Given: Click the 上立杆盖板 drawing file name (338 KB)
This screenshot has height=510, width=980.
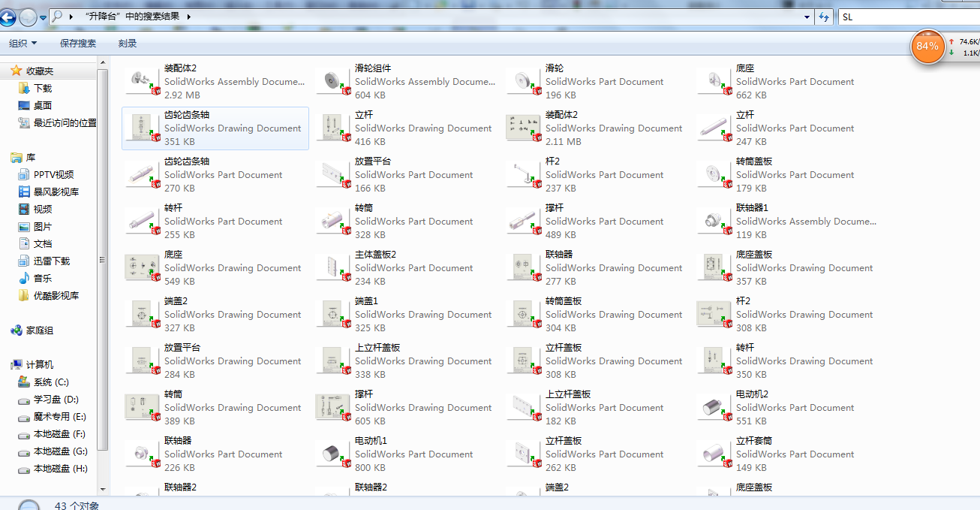Looking at the screenshot, I should (377, 348).
